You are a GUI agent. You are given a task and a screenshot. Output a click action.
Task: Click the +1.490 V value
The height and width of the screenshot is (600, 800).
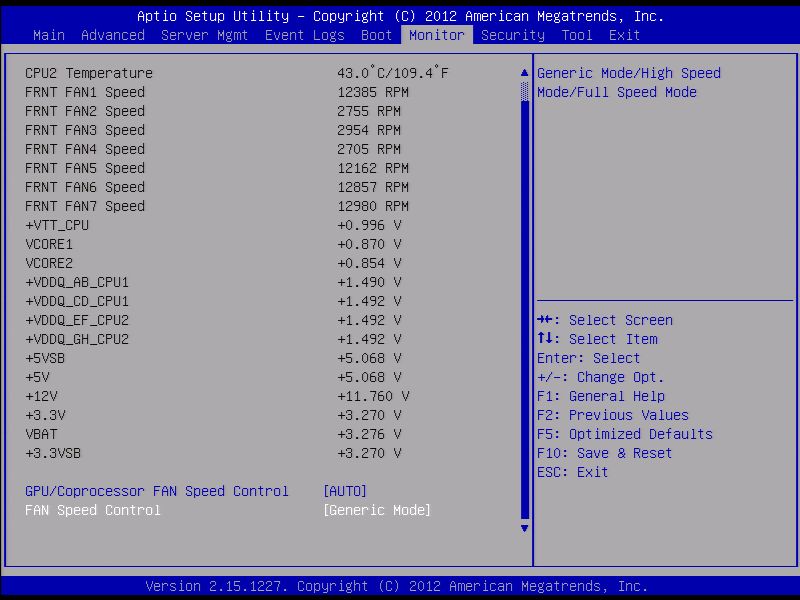pos(369,282)
